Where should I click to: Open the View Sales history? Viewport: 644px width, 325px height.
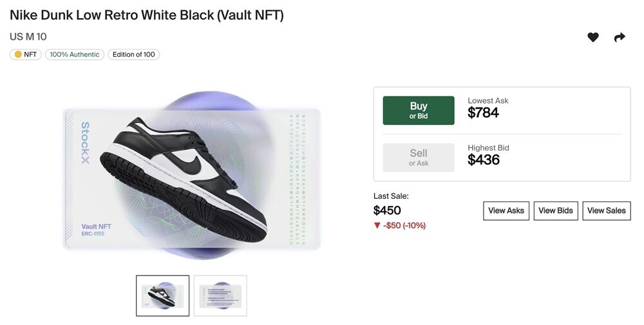pos(607,210)
